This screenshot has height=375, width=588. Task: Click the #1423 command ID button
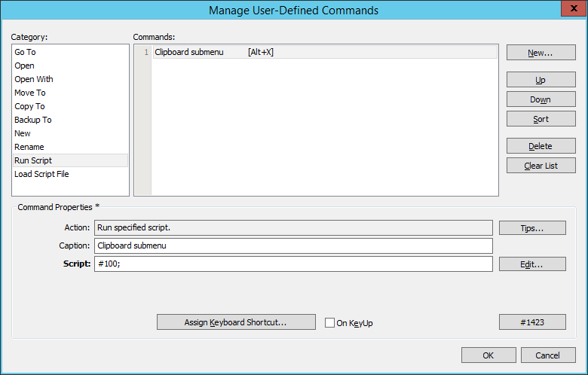click(531, 322)
